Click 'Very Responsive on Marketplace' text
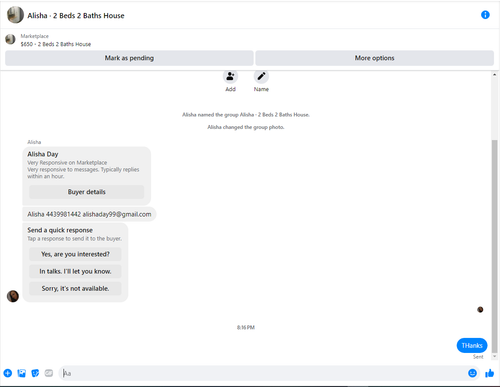 (x=67, y=163)
